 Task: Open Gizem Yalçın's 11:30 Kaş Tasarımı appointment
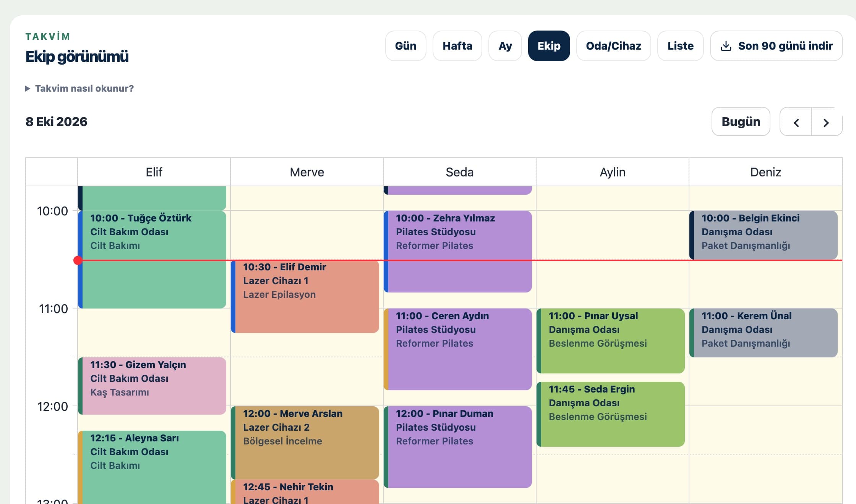pyautogui.click(x=152, y=386)
